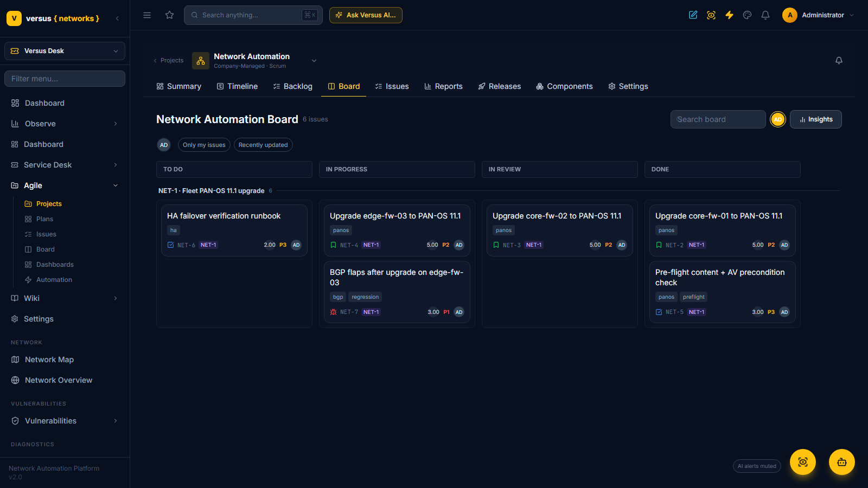Toggle the AD assignee filter avatar
Image resolution: width=868 pixels, height=488 pixels.
(x=164, y=145)
